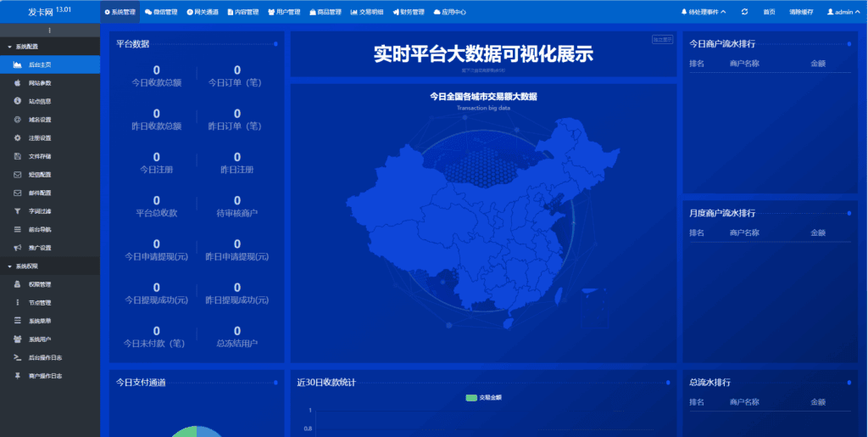
Task: Click the 昨日申请提现(元) statistic
Action: pos(237,249)
